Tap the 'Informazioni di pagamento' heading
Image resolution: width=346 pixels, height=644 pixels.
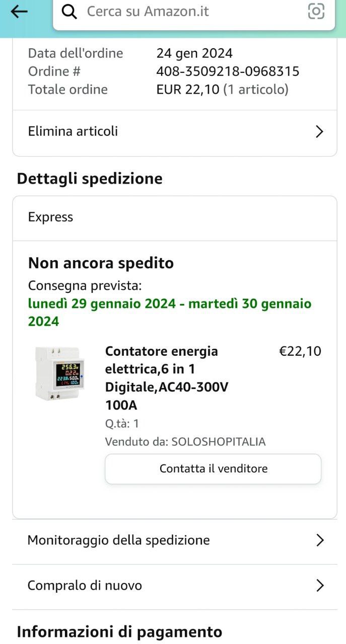pyautogui.click(x=119, y=631)
